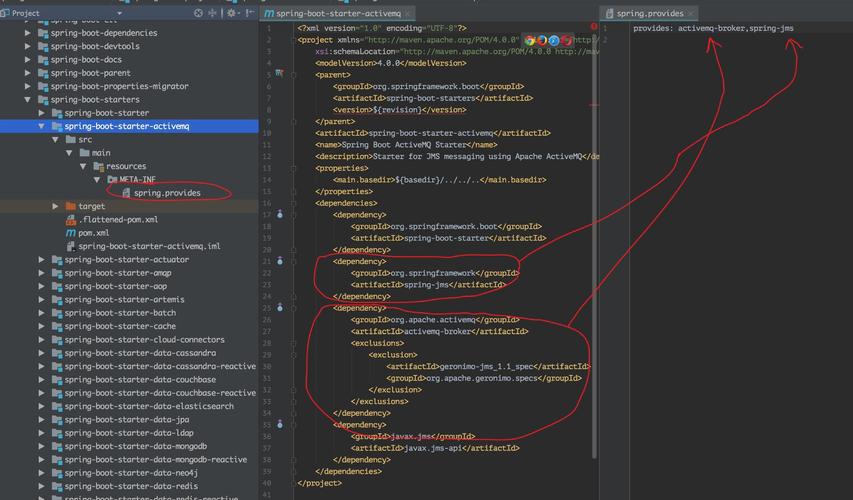
Task: Expand spring-boot-starter-actuator module
Action: (41, 260)
